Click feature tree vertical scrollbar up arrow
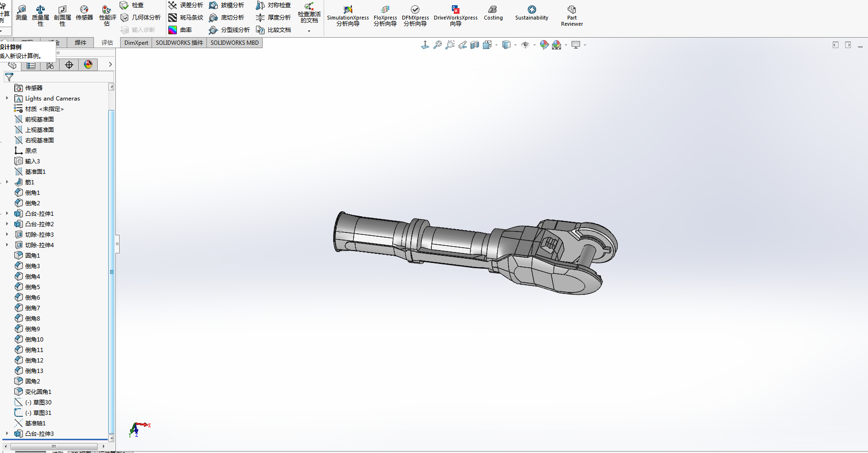The height and width of the screenshot is (453, 868). [x=112, y=87]
